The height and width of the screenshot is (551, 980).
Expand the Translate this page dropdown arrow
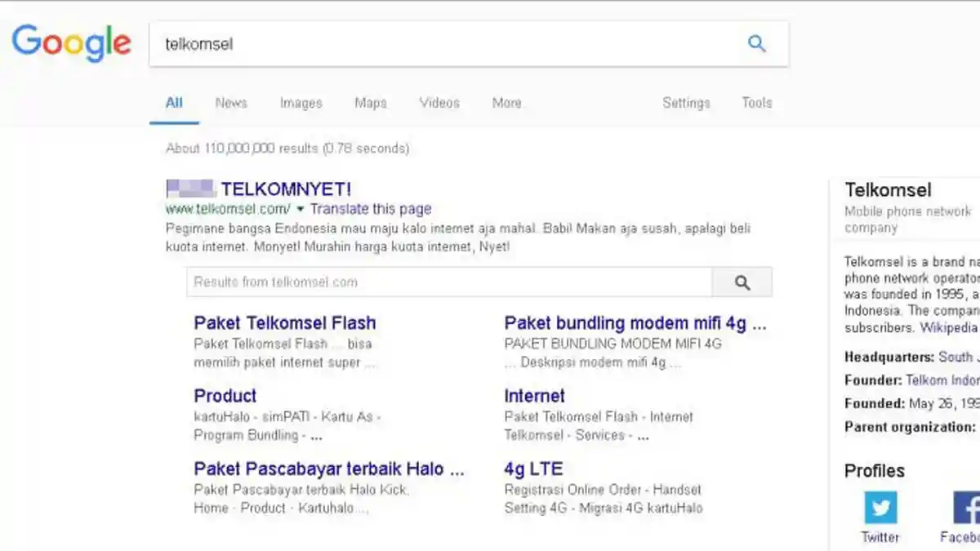[x=301, y=209]
